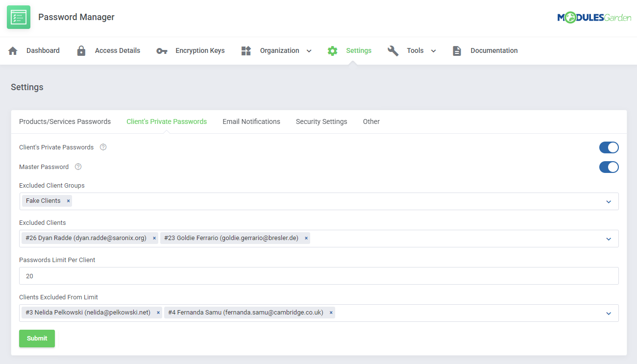Go to the Dashboard page

click(x=43, y=51)
